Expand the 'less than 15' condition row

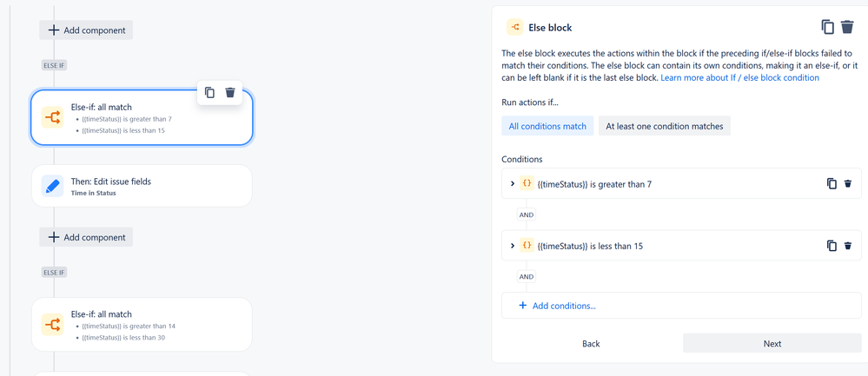(x=512, y=246)
